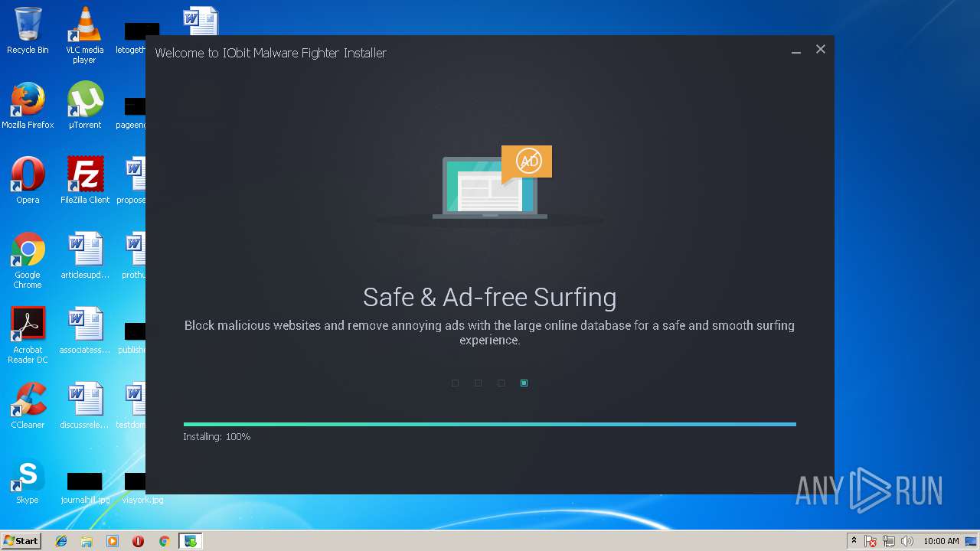Open the network tray icon
Screen dimensions: 980x551
point(889,542)
